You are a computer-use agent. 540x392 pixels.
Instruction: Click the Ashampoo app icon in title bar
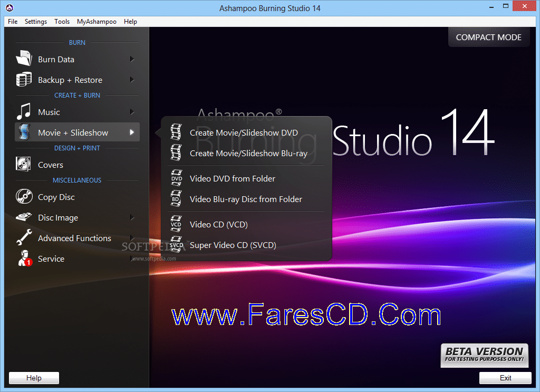point(9,7)
